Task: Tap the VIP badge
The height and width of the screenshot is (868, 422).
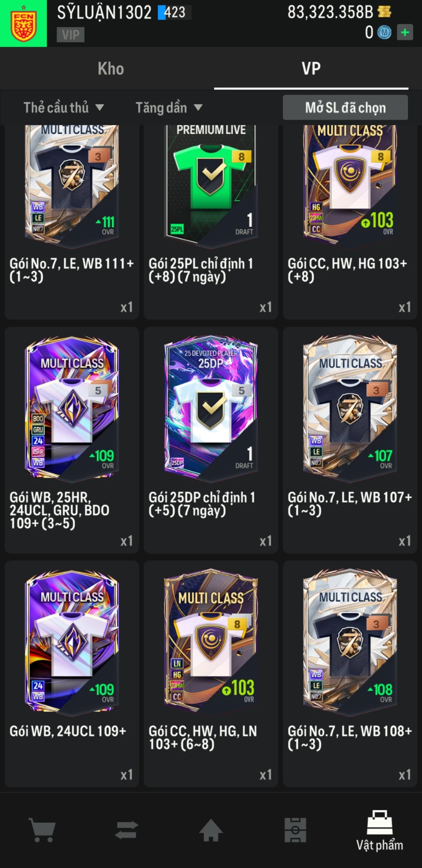Action: 70,34
